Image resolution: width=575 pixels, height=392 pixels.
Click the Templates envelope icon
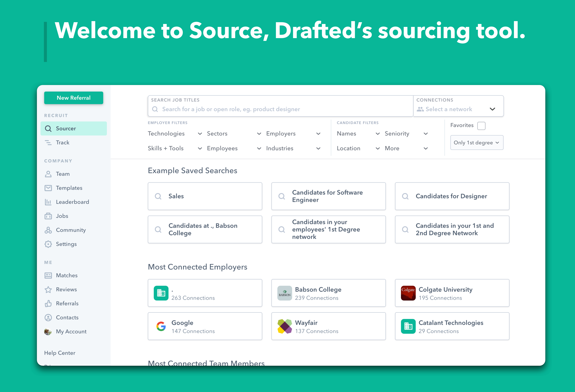48,188
